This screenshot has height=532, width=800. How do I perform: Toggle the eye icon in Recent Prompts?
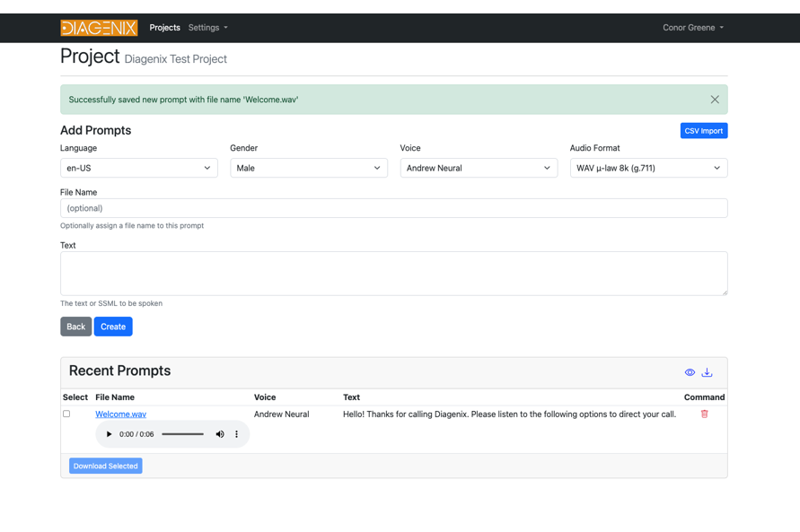pos(690,372)
